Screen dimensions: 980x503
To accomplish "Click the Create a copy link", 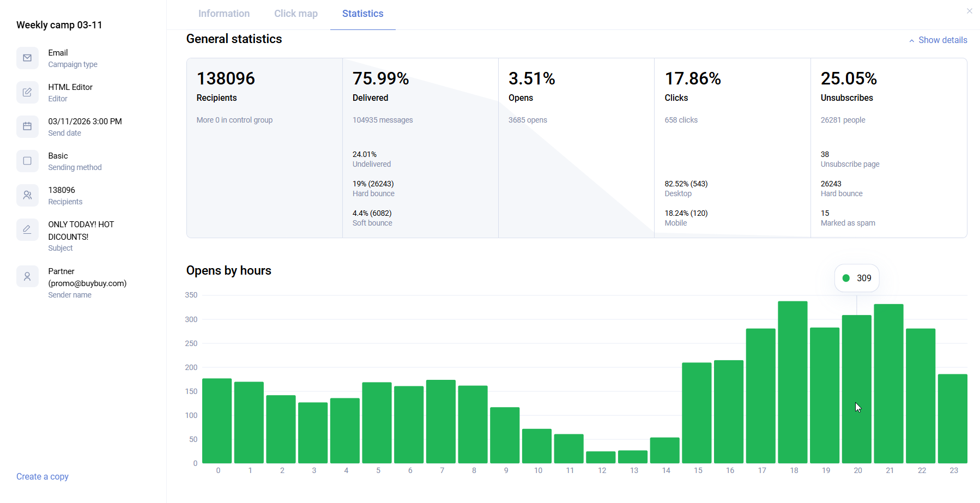I will point(43,476).
